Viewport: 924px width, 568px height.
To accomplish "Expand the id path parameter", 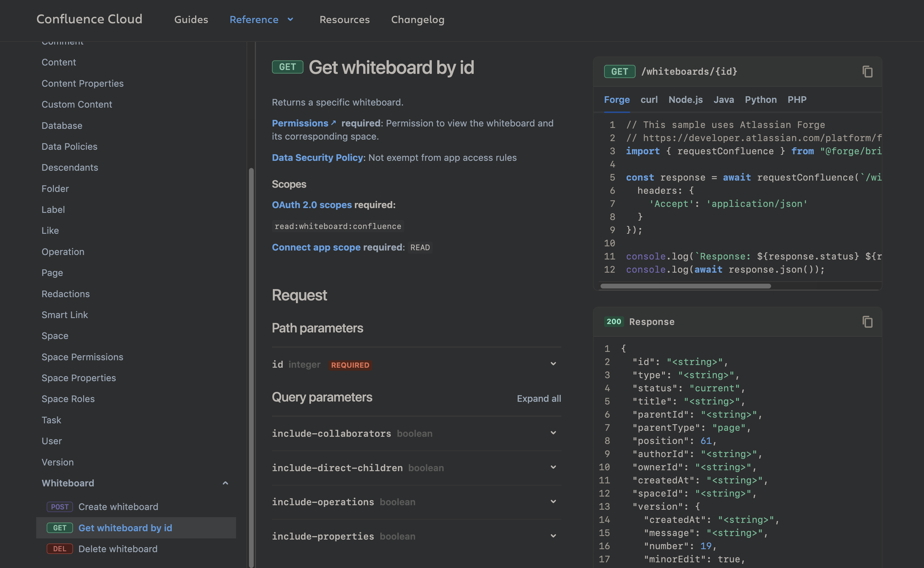I will click(x=553, y=364).
